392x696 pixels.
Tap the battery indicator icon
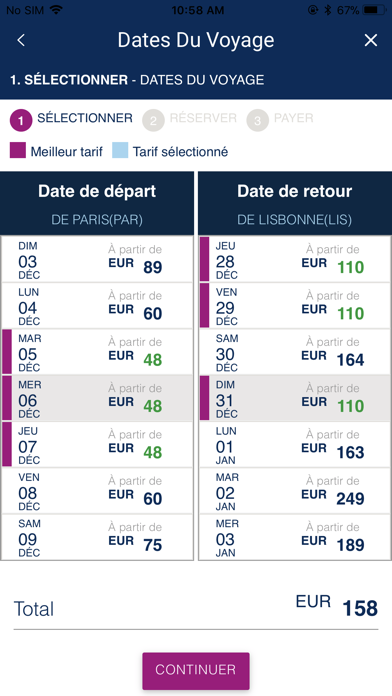pos(373,10)
